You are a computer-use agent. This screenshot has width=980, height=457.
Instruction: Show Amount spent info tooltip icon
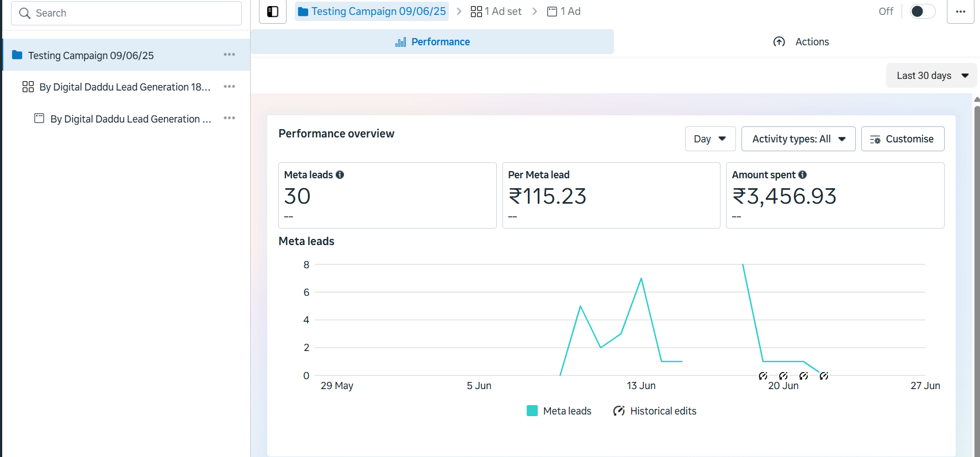point(803,174)
